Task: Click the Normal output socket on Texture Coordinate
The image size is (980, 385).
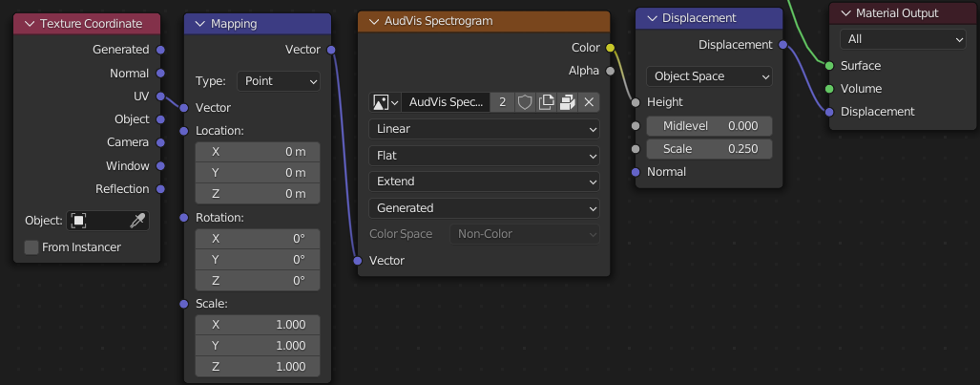Action: pyautogui.click(x=160, y=74)
